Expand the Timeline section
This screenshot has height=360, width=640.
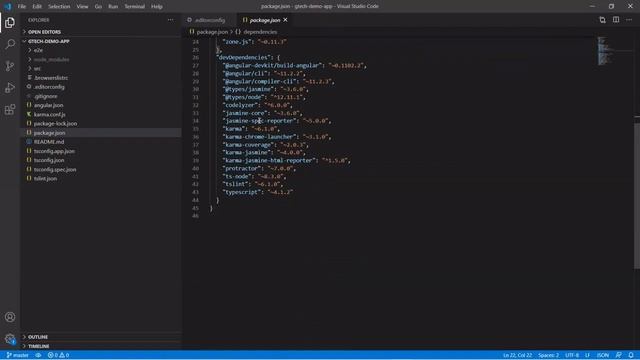coord(39,346)
